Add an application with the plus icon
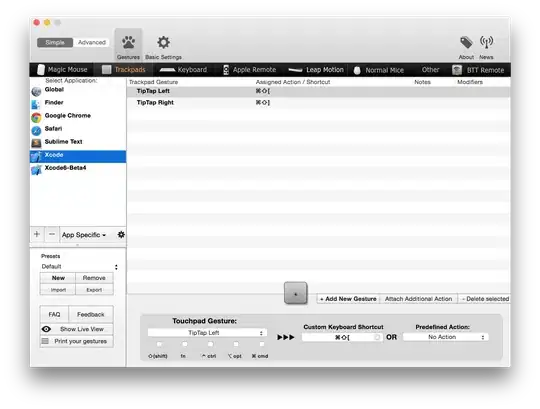 click(37, 234)
